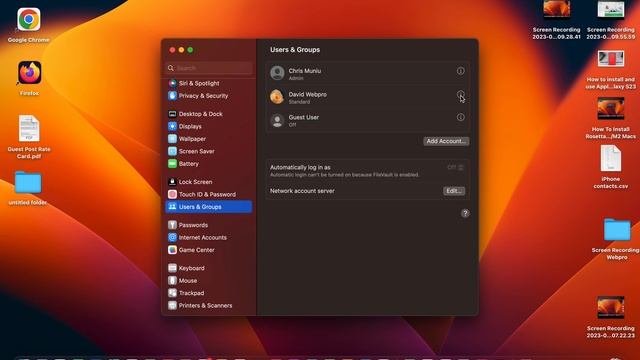The image size is (640, 360).
Task: Close the System Settings window
Action: point(172,50)
